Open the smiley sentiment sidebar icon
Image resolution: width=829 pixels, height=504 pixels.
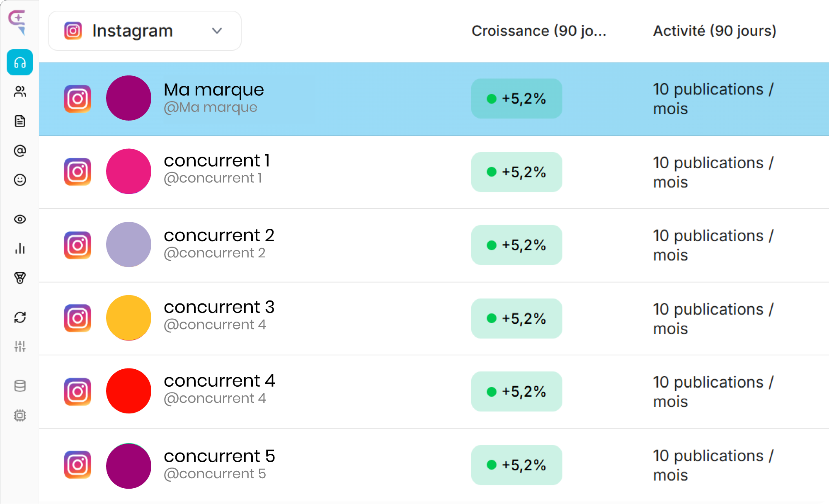(20, 180)
